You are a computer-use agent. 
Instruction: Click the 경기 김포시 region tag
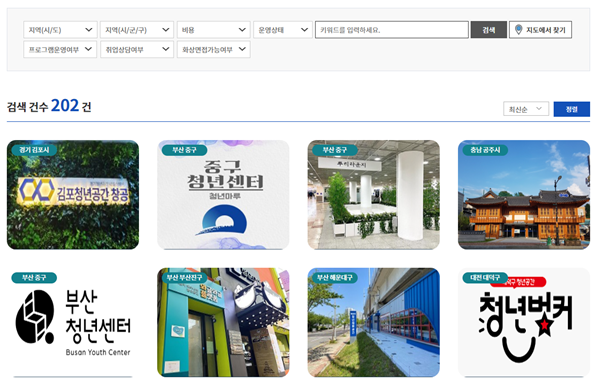tap(34, 150)
